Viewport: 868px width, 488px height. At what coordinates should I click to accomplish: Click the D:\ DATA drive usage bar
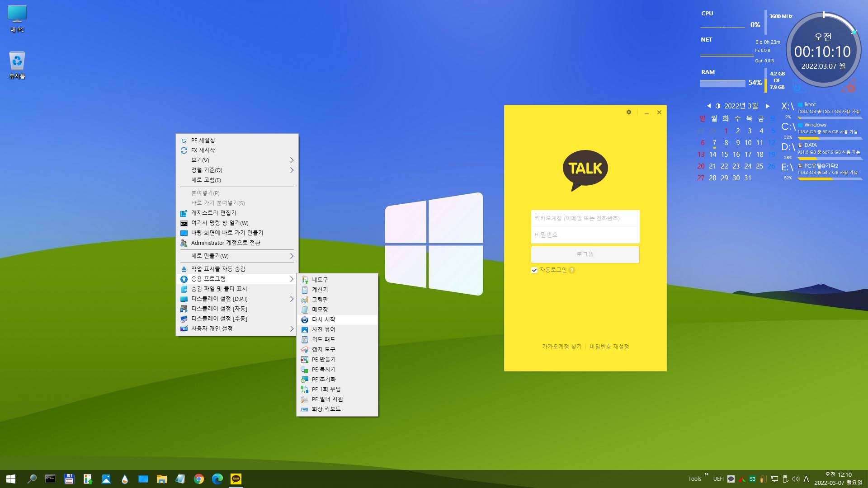pos(830,159)
